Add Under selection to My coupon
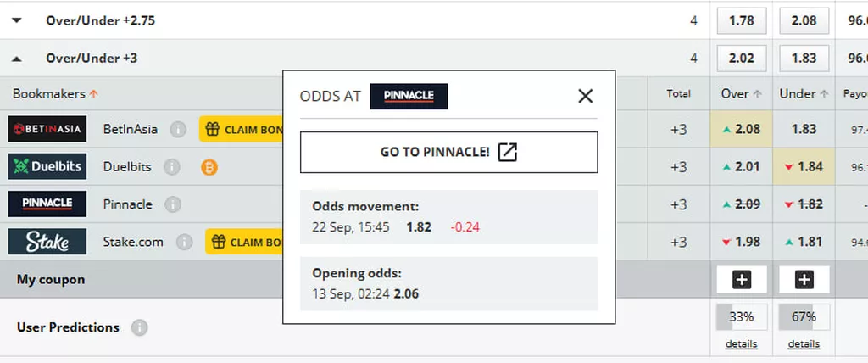 pyautogui.click(x=804, y=280)
